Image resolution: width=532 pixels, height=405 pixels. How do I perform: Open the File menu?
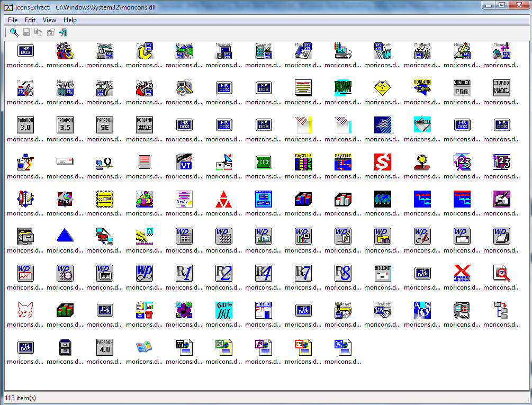click(x=13, y=20)
